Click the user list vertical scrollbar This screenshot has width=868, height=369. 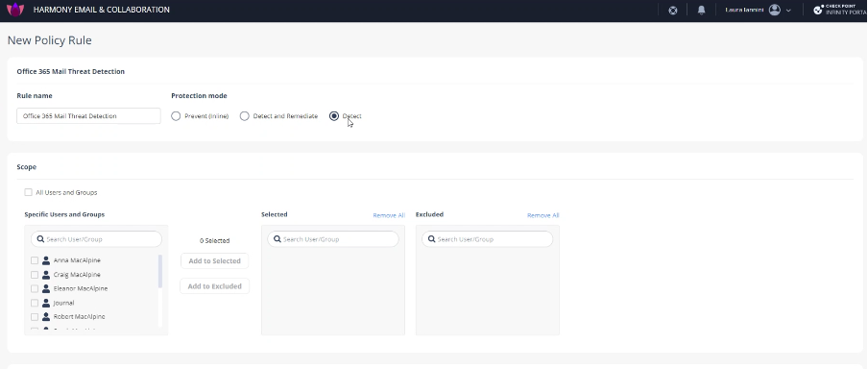[x=160, y=272]
